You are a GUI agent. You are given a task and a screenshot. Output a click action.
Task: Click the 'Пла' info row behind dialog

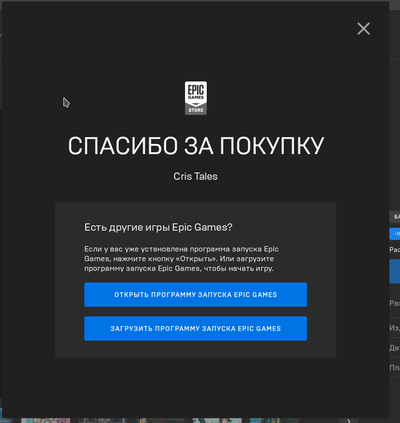pos(395,368)
